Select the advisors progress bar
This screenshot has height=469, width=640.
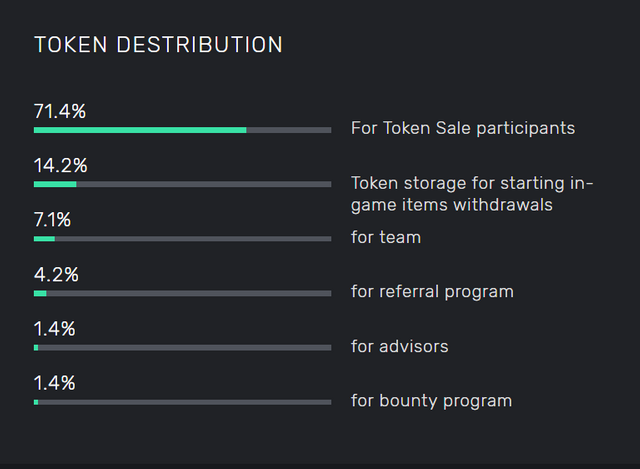[x=182, y=347]
